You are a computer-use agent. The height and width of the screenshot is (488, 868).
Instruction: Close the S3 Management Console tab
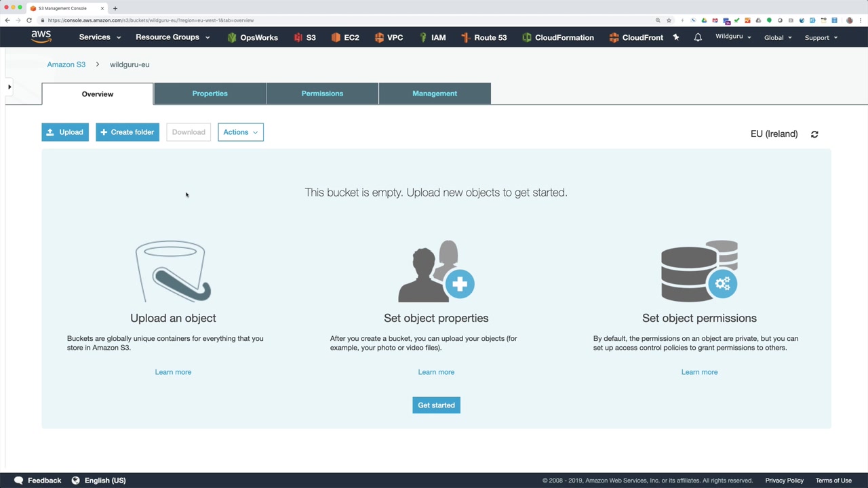102,8
